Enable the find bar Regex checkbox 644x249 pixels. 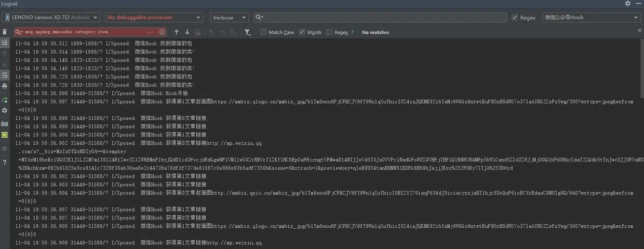tap(329, 32)
